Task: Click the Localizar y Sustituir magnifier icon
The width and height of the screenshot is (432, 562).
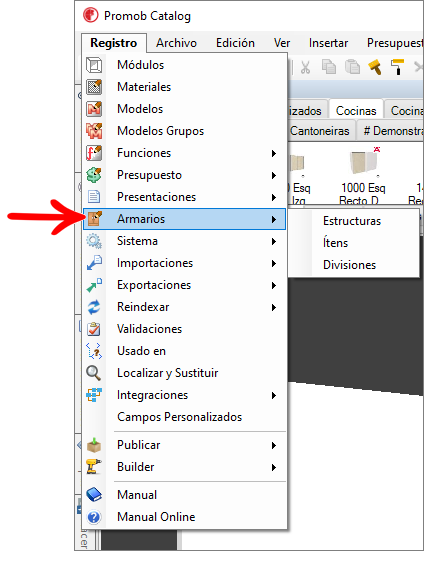Action: point(94,373)
